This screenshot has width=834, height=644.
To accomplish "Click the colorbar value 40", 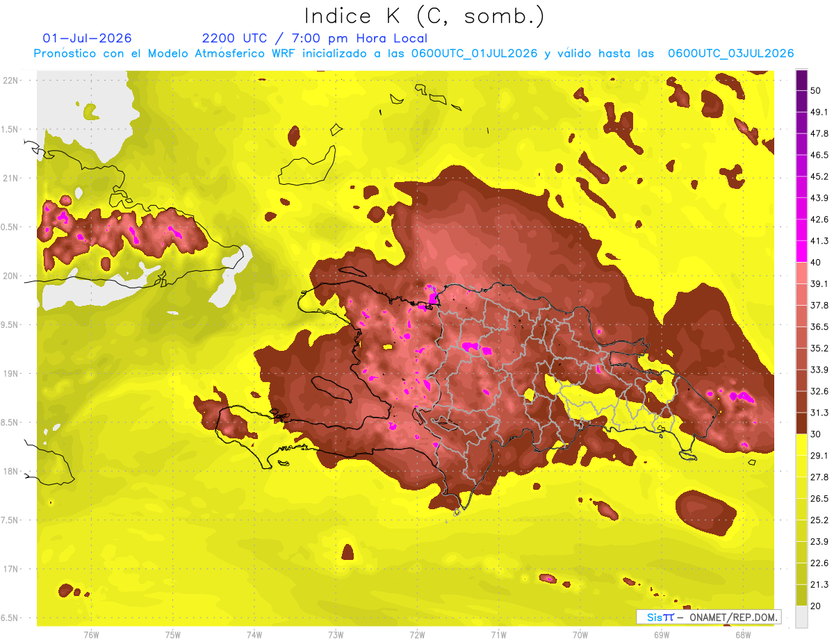I will pyautogui.click(x=816, y=262).
